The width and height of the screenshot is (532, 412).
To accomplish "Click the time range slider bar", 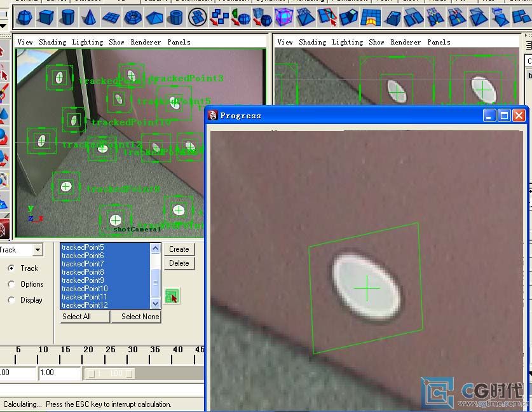I will pos(109,374).
